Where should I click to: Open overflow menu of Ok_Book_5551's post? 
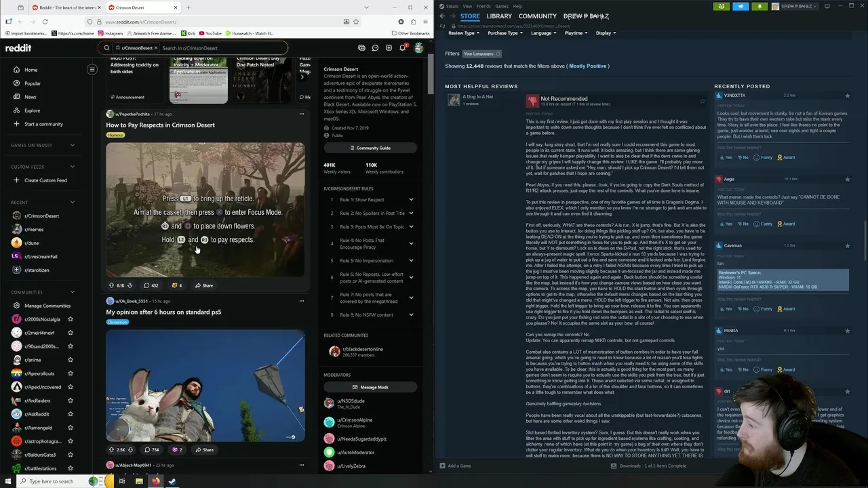click(x=302, y=301)
